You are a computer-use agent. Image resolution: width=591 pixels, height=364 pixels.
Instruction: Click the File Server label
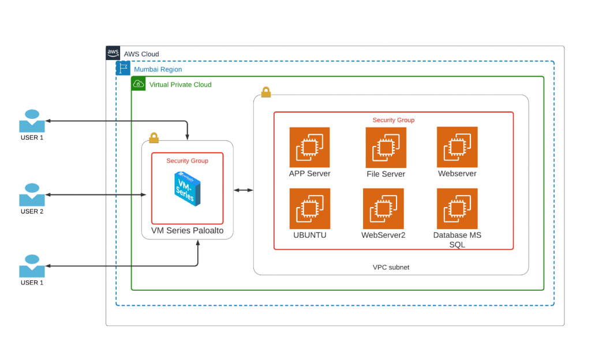[x=386, y=174]
